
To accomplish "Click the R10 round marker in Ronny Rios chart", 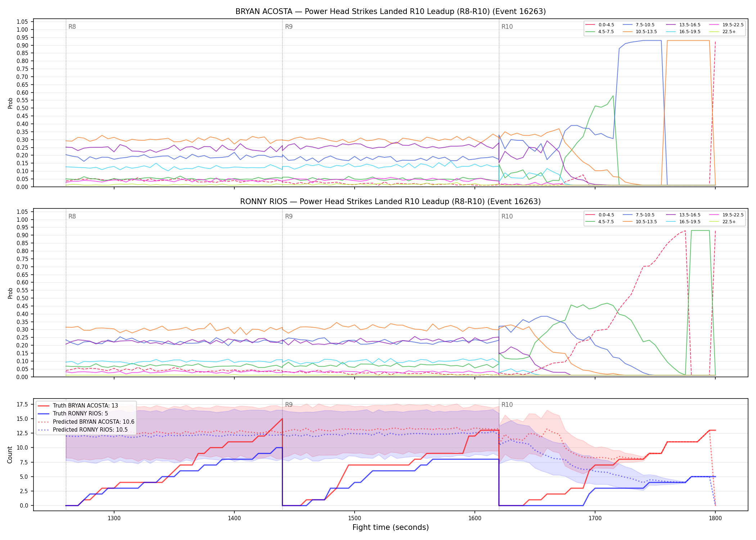I will click(x=507, y=216).
